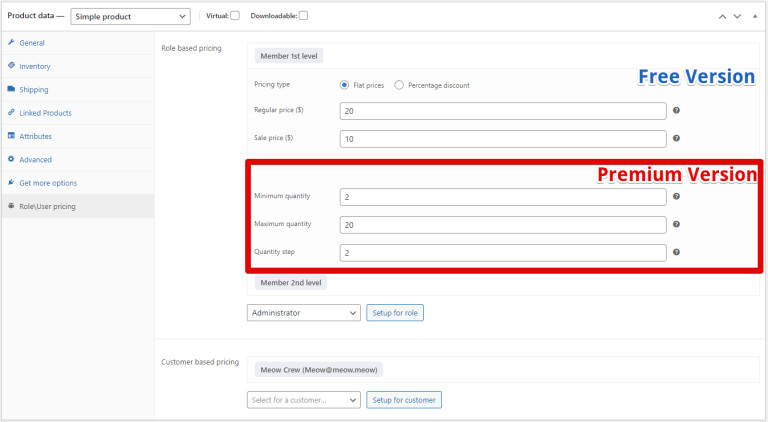Open the Role\User pricing tab

click(x=78, y=206)
